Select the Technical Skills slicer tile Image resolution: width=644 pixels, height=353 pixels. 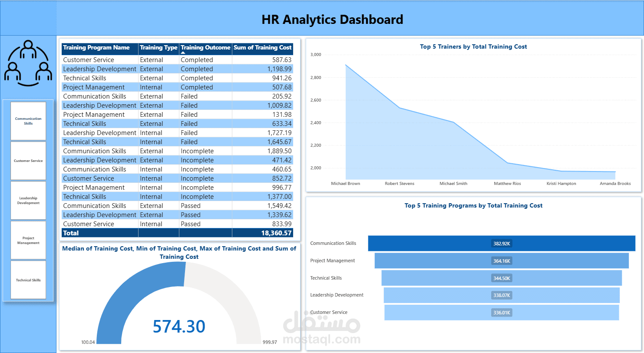click(28, 280)
